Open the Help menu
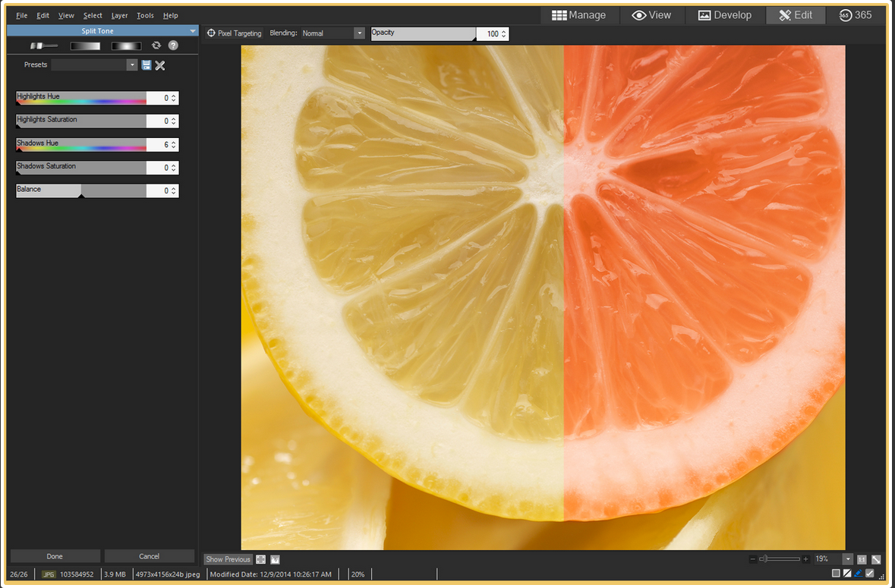Viewport: 895px width, 588px height. (x=170, y=15)
